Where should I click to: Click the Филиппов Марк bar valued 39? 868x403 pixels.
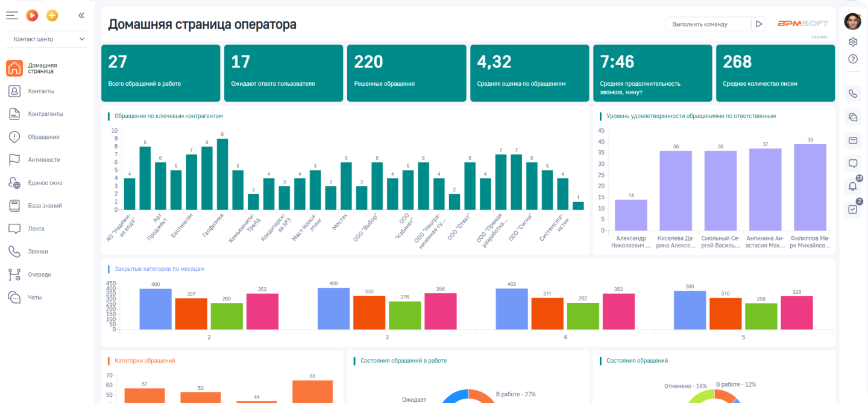[810, 187]
